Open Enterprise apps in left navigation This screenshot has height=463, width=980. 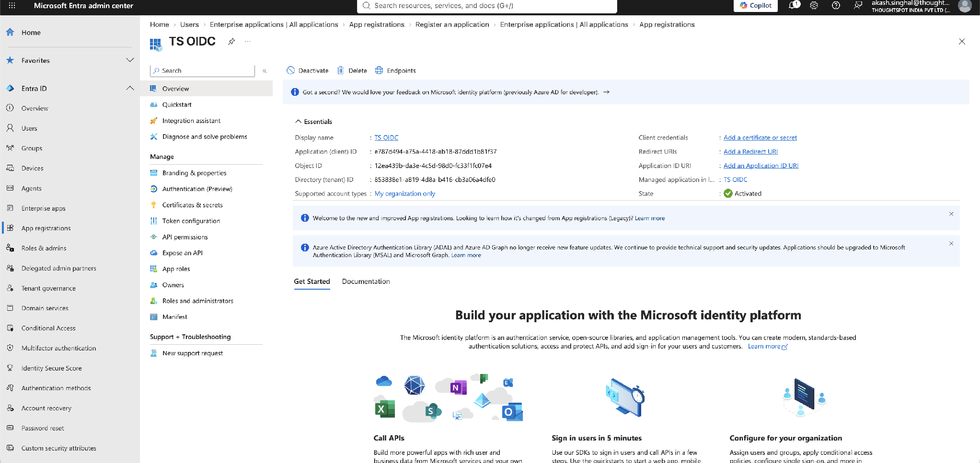point(43,208)
